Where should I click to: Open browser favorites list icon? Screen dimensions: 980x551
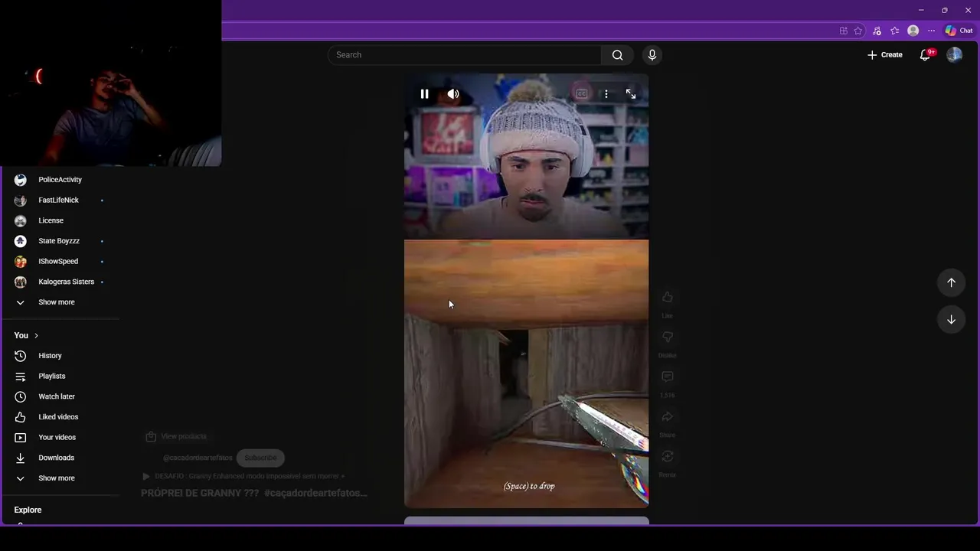pos(894,31)
